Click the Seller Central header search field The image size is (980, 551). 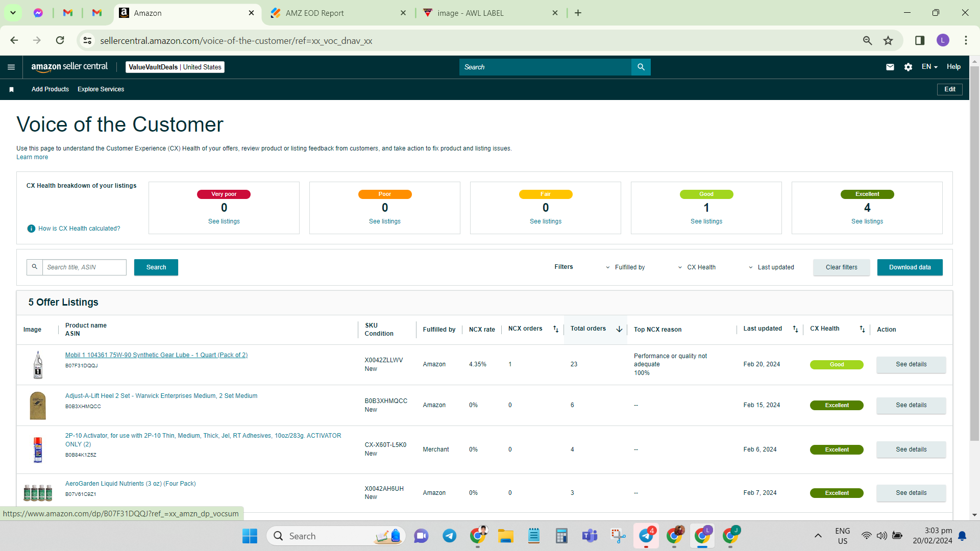[x=545, y=67]
